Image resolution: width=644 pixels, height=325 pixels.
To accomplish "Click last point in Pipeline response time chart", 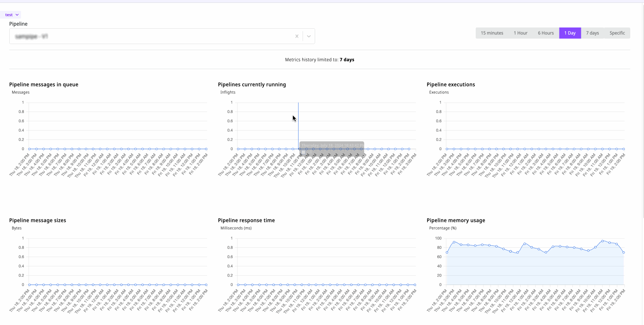I will coord(415,285).
